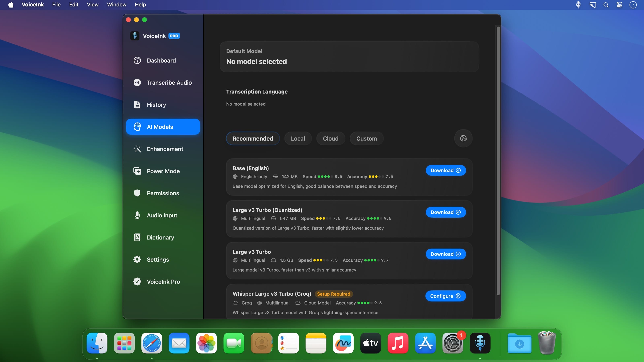Viewport: 644px width, 362px height.
Task: Open System Settings from the Dock
Action: (x=452, y=343)
